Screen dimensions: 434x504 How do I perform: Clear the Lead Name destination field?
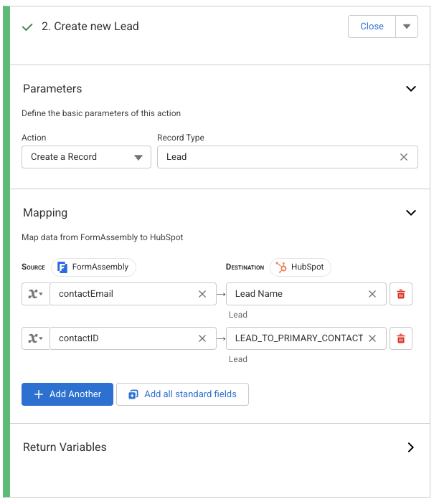pos(372,294)
